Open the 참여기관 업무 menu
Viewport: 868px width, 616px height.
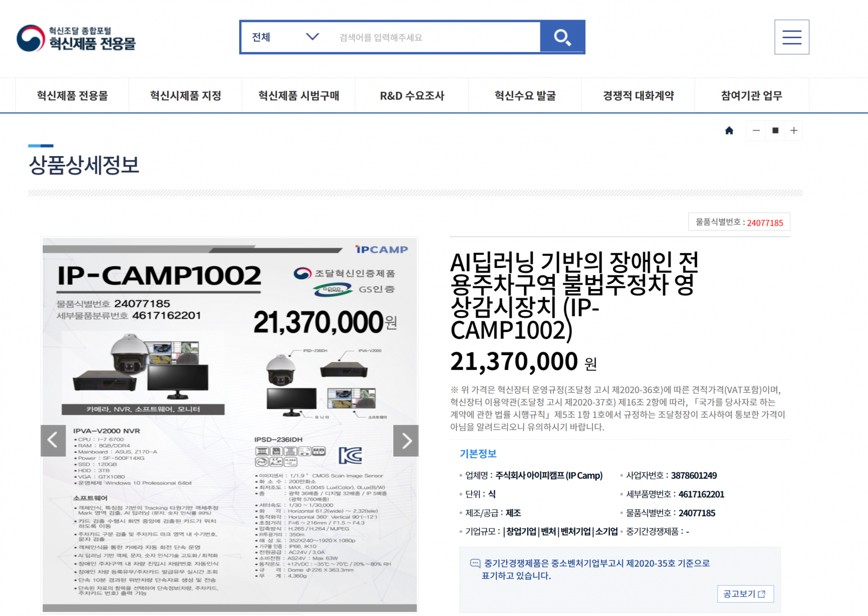point(751,95)
